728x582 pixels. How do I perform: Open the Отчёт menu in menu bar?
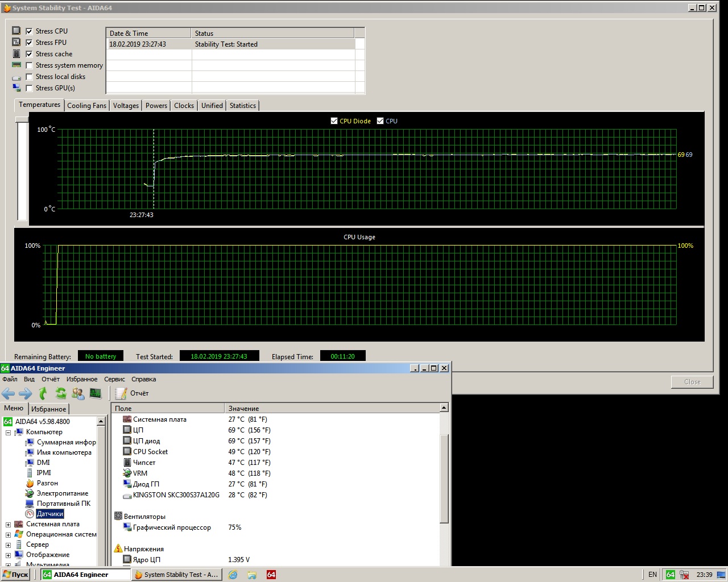point(51,379)
